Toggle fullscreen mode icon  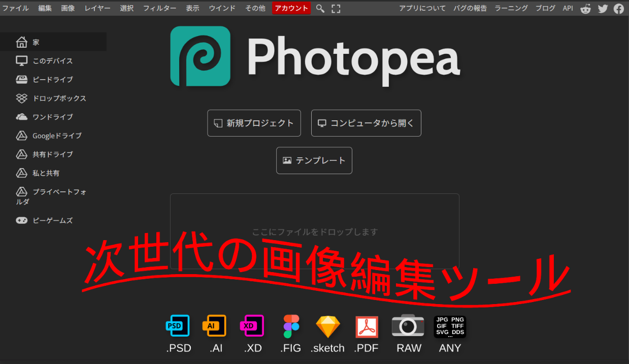[x=336, y=8]
